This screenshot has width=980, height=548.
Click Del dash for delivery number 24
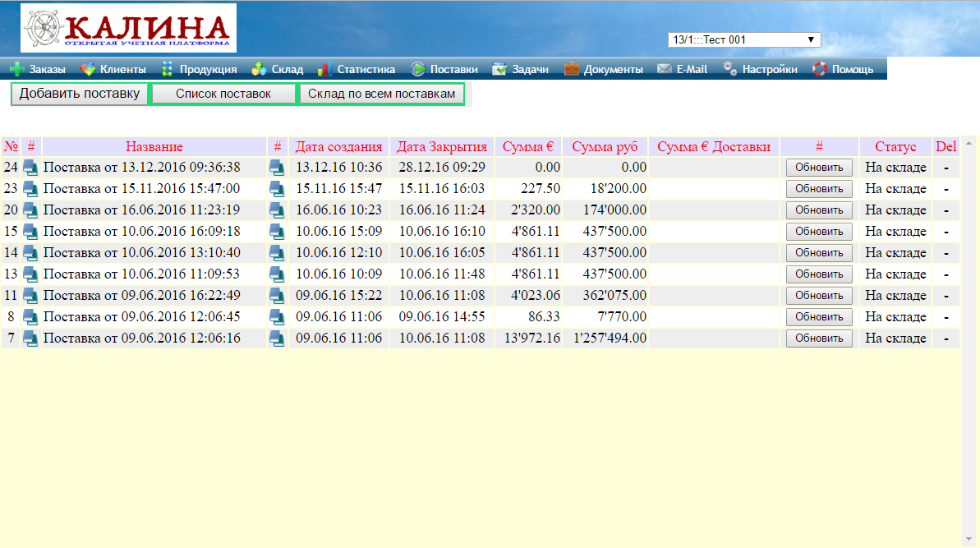(946, 168)
